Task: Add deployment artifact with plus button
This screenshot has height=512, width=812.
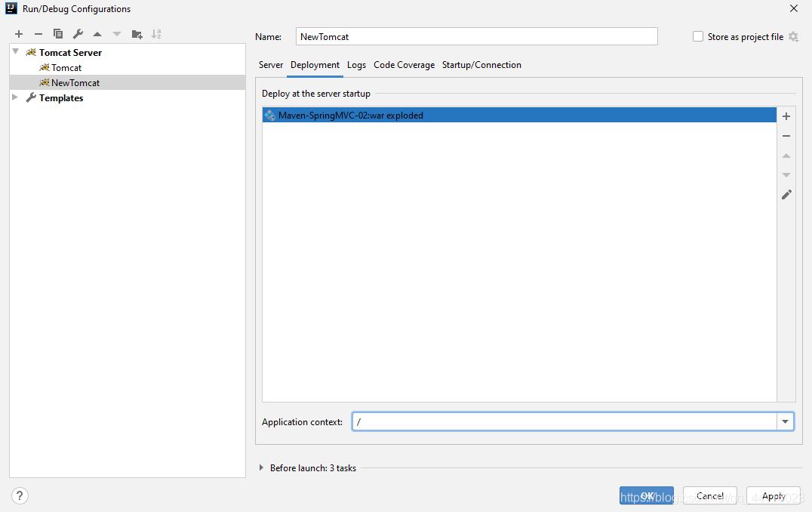Action: click(x=786, y=116)
